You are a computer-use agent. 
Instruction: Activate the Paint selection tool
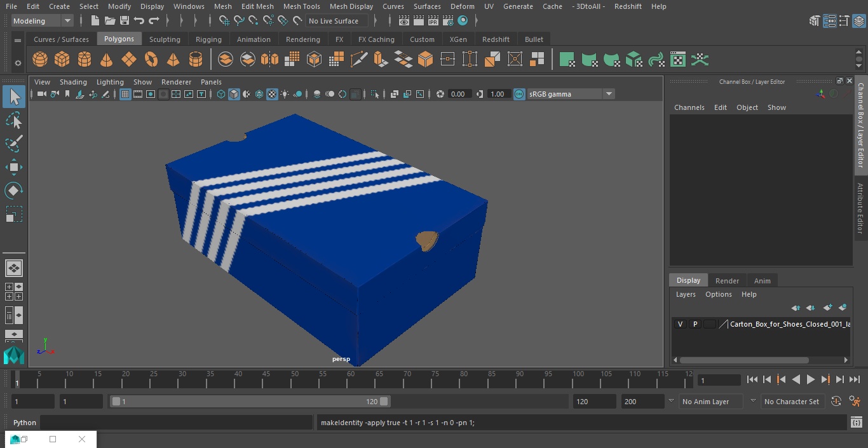pyautogui.click(x=14, y=143)
